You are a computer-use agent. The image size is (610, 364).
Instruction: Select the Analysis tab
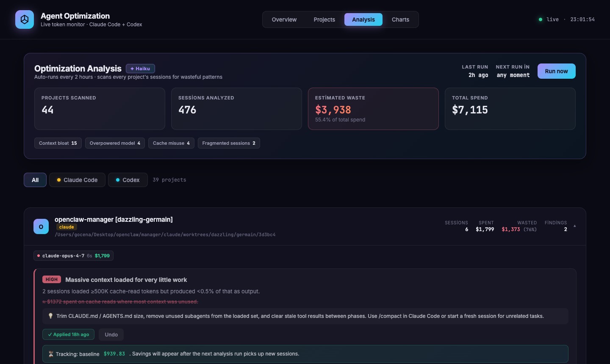pos(363,19)
